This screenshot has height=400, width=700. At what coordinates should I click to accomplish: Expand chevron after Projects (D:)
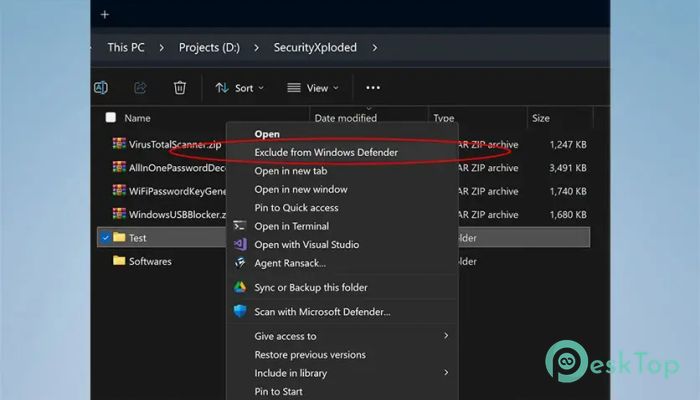tap(256, 48)
